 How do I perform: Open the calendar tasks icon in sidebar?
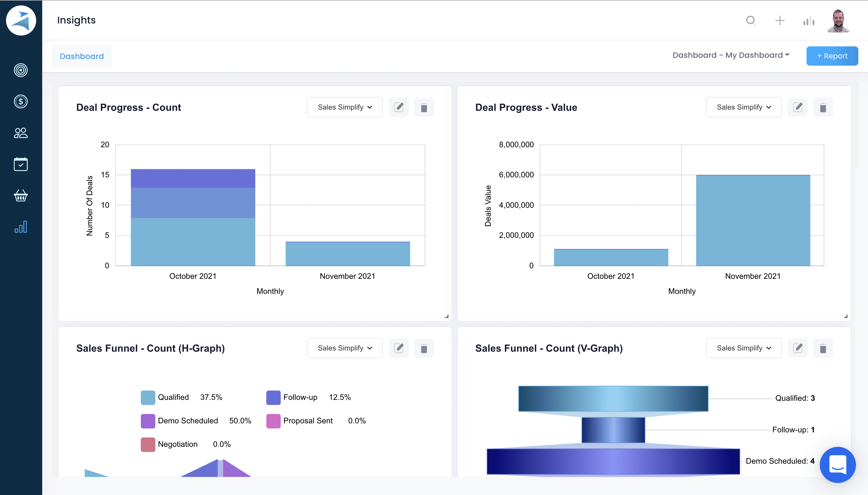21,164
